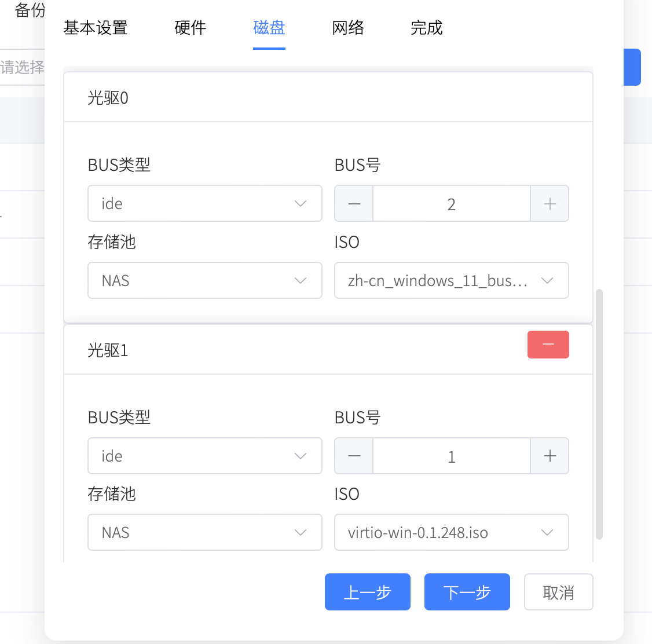Click the 取消 button
652x644 pixels.
point(558,591)
